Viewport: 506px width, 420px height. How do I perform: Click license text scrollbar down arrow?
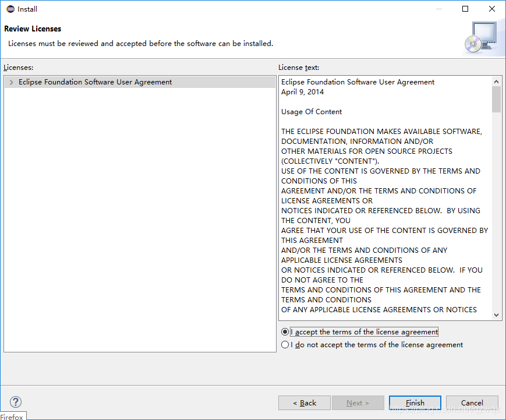[496, 315]
